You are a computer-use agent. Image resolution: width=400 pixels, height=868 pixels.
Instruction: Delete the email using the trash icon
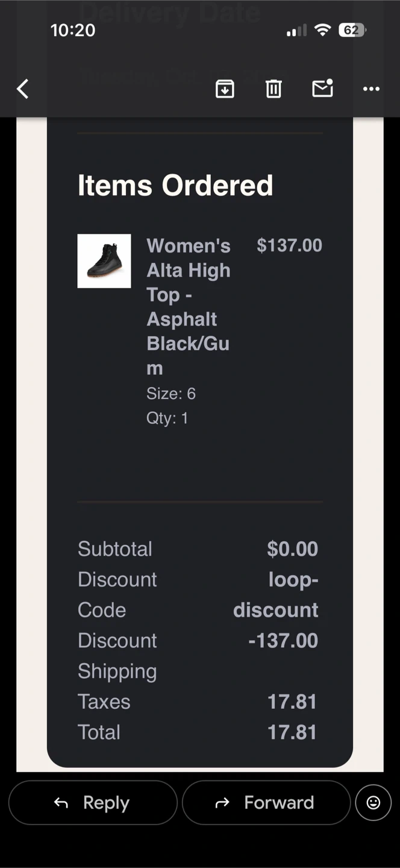(x=273, y=89)
